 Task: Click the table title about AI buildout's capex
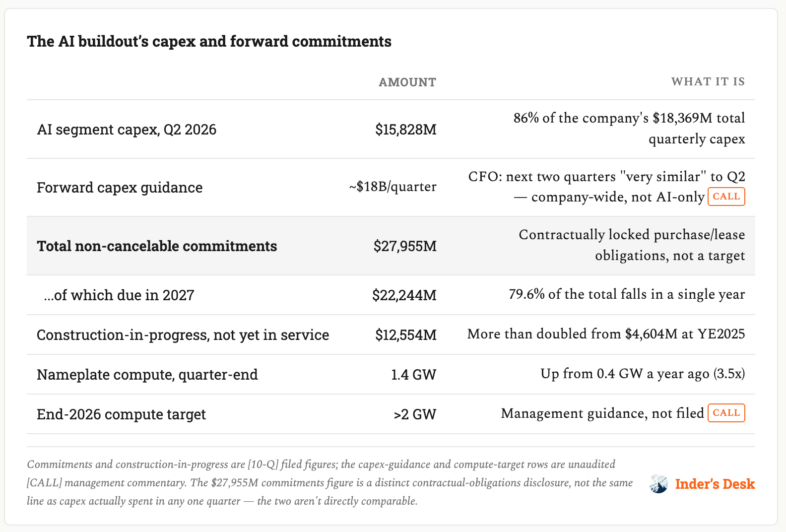point(209,41)
